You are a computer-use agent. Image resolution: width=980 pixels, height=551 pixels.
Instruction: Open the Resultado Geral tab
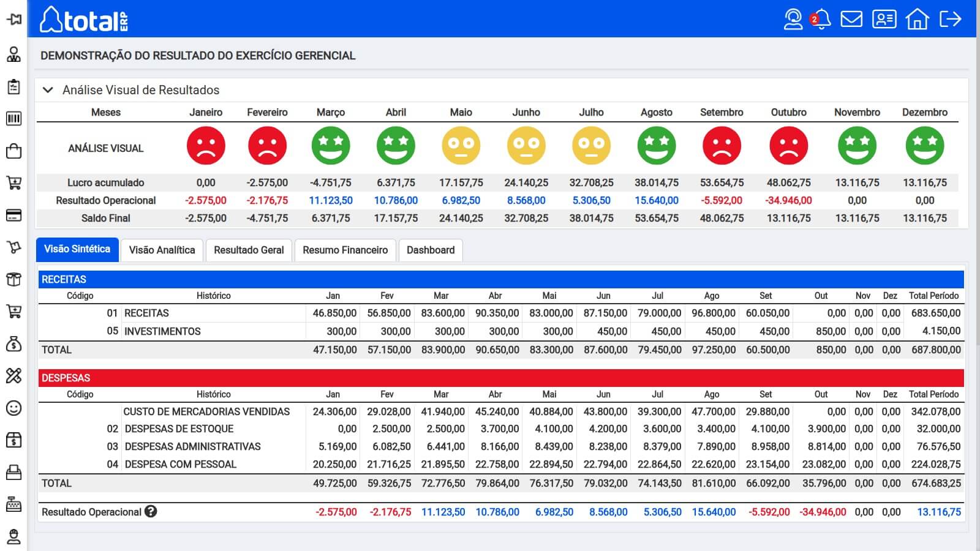[x=249, y=250]
